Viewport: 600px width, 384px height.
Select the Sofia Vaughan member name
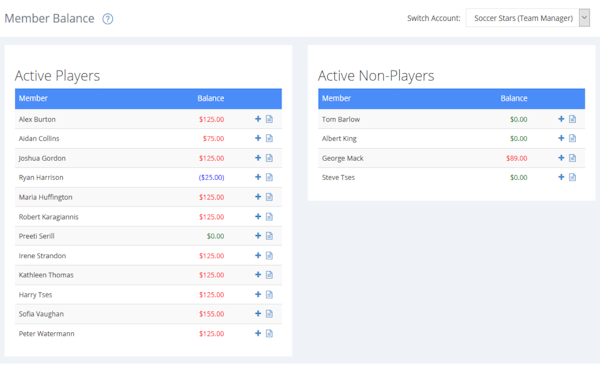point(41,314)
